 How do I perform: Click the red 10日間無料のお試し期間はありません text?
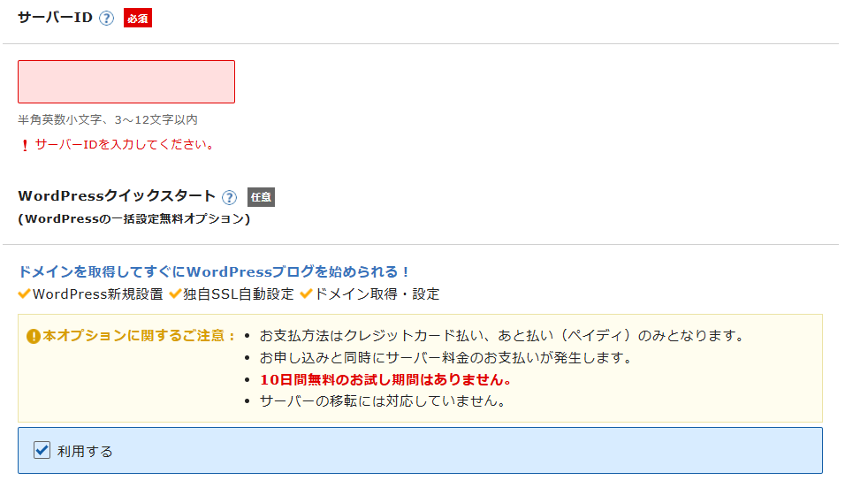(x=385, y=379)
